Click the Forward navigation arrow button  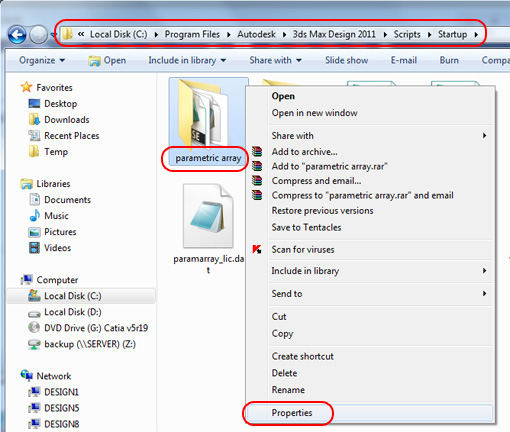tap(38, 35)
